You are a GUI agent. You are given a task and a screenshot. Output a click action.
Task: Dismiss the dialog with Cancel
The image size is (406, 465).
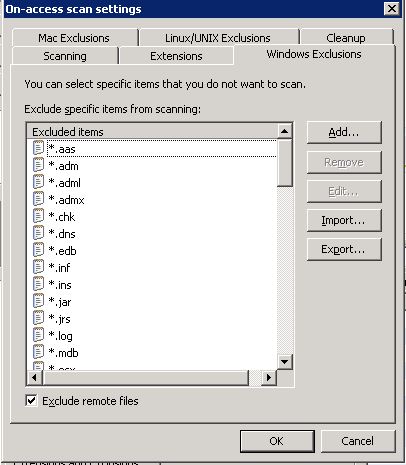tap(358, 441)
